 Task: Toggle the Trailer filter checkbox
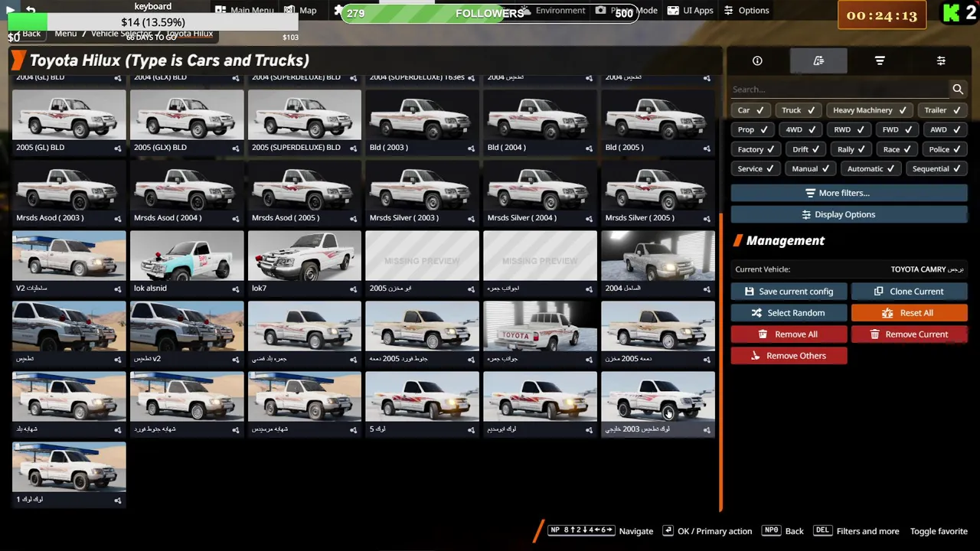pos(942,110)
